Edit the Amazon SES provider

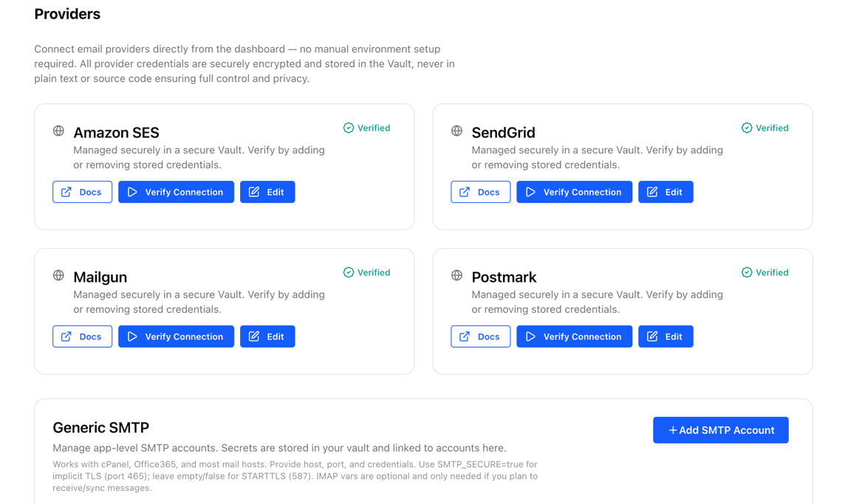(267, 192)
